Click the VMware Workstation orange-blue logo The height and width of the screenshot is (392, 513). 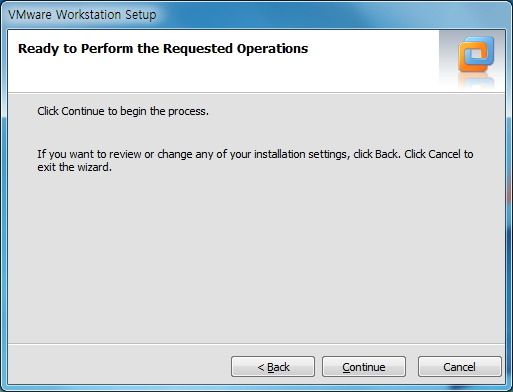click(476, 54)
